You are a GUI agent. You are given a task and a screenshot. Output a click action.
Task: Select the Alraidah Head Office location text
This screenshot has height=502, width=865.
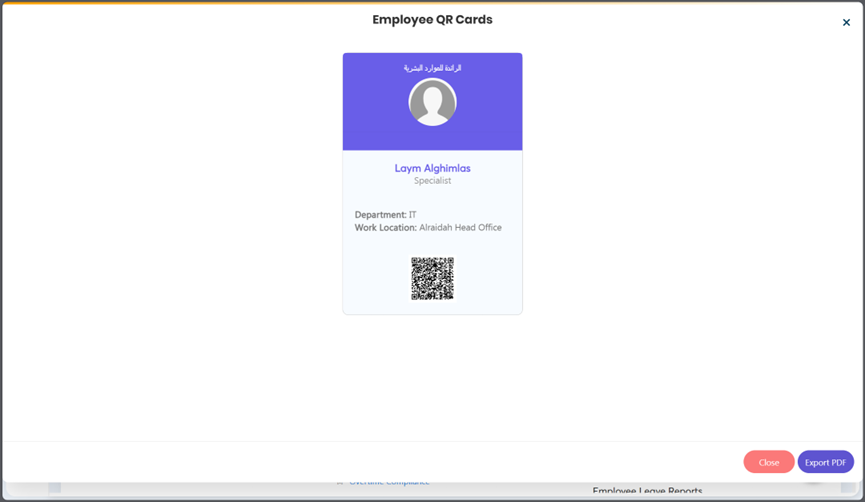coord(460,228)
